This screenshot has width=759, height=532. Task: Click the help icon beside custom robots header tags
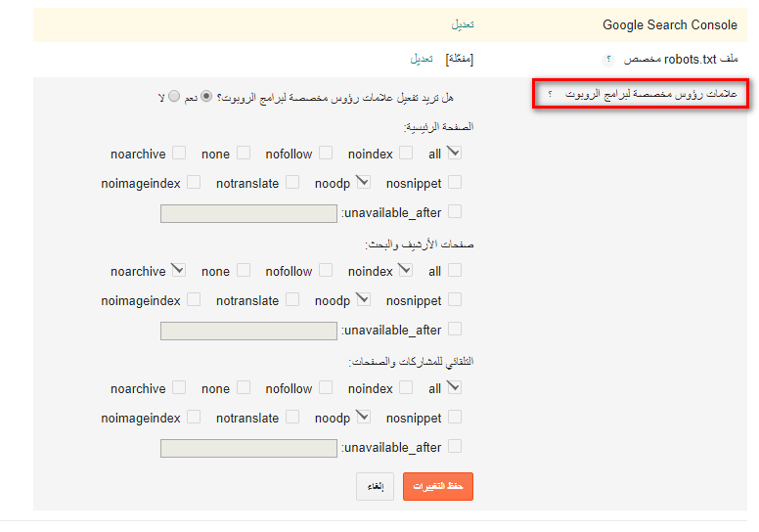(551, 95)
